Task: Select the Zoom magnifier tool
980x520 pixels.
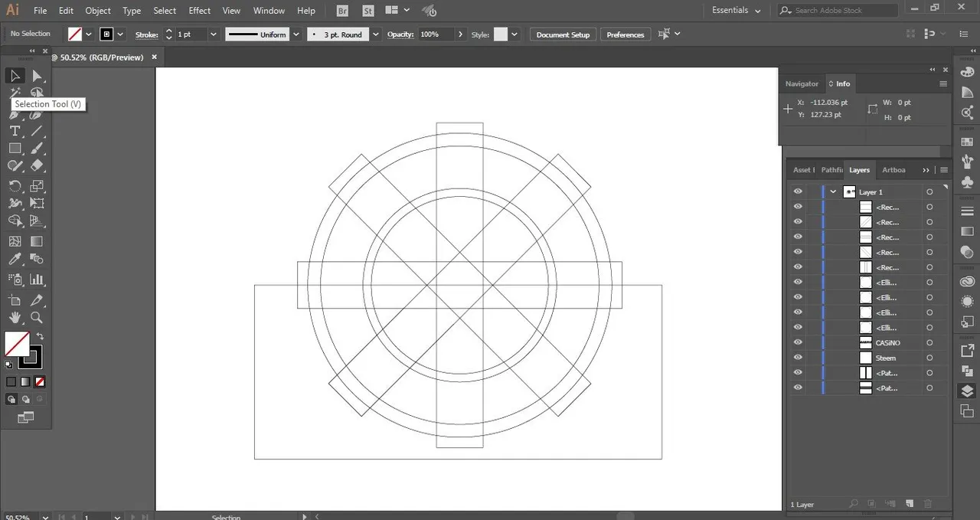Action: 37,318
